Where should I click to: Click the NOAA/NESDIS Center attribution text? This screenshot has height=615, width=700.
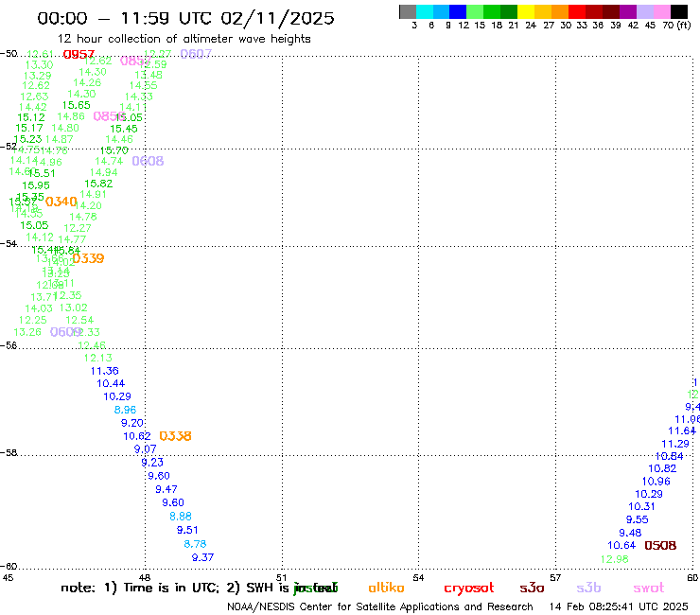point(380,607)
